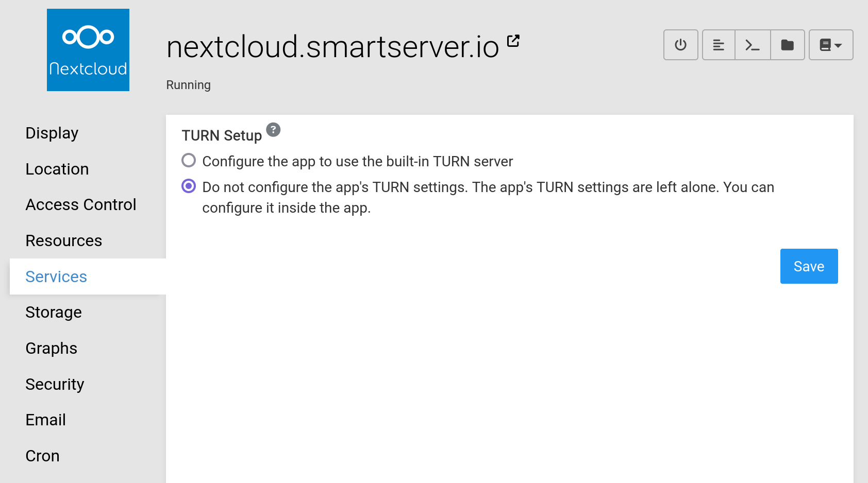Screen dimensions: 868x483
Task: Click the Nextcloud app logo
Action: (88, 50)
